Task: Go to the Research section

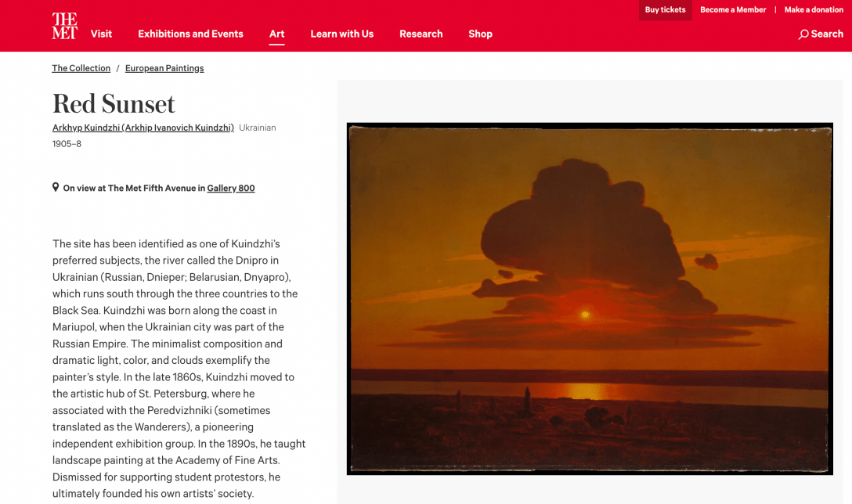Action: [x=421, y=34]
